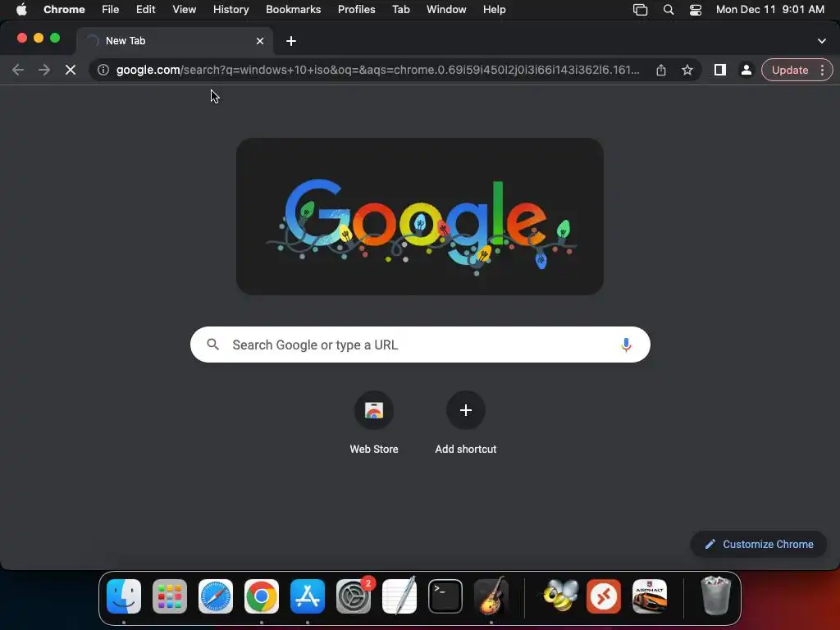The height and width of the screenshot is (630, 840).
Task: Click the date and time in menu bar
Action: pyautogui.click(x=769, y=10)
